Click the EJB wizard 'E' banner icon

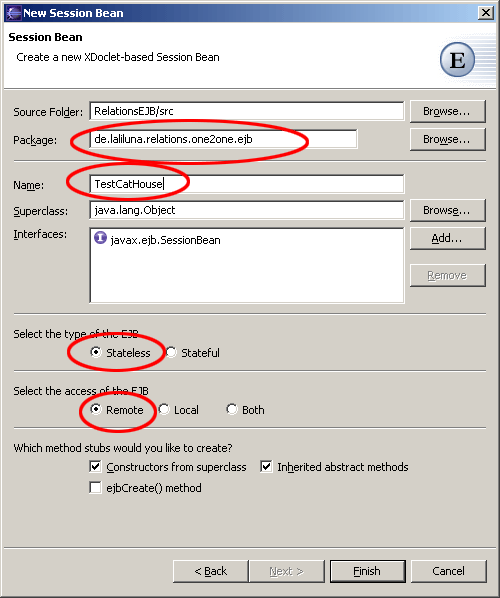(x=457, y=60)
